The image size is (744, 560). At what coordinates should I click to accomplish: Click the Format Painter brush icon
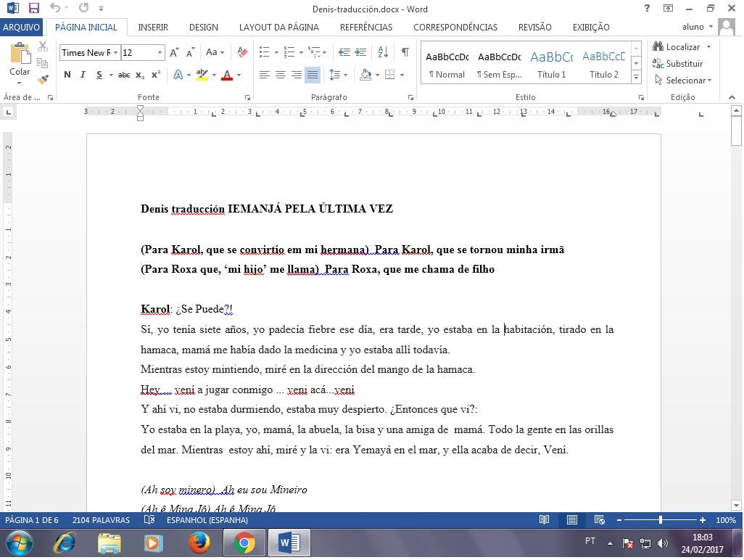[x=43, y=79]
